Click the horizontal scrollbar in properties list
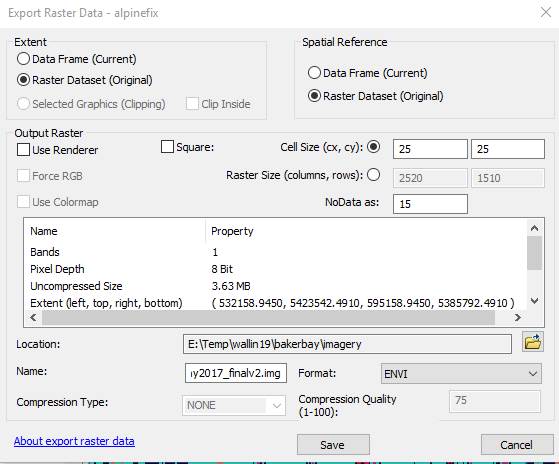 click(x=268, y=317)
